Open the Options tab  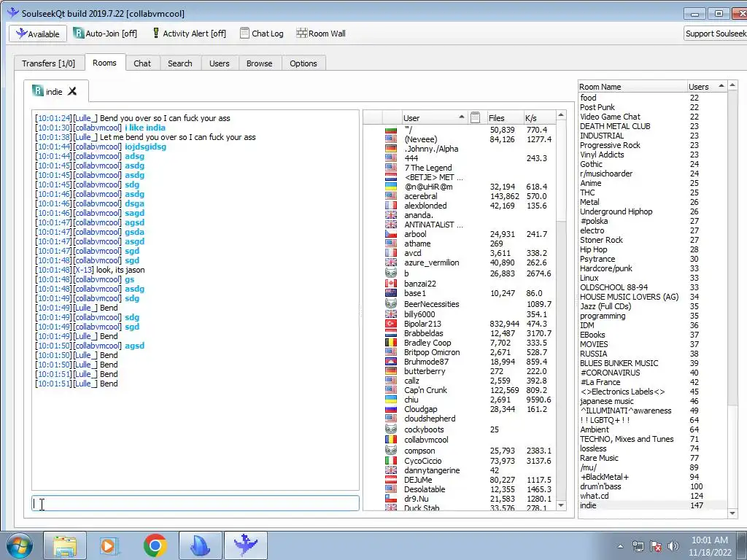(303, 63)
